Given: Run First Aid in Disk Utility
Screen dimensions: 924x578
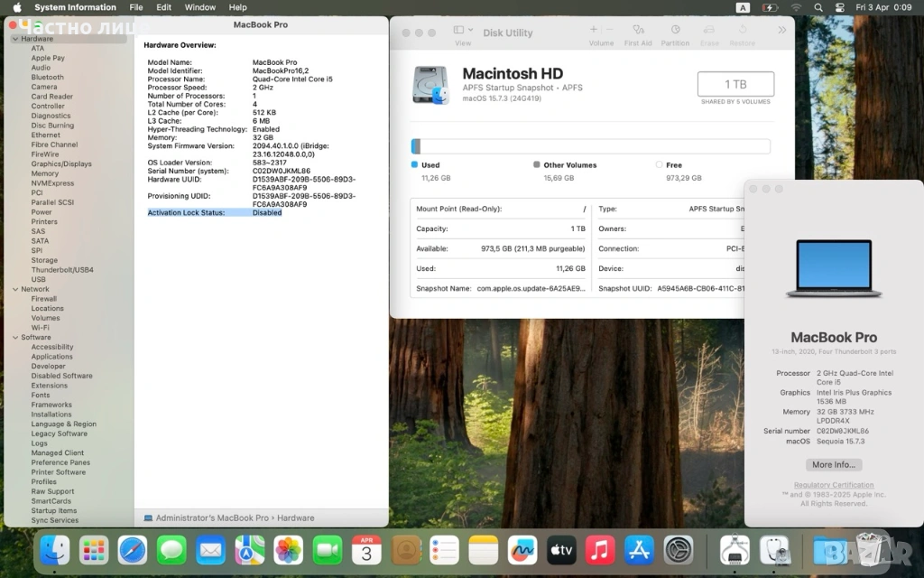Looking at the screenshot, I should coord(637,32).
